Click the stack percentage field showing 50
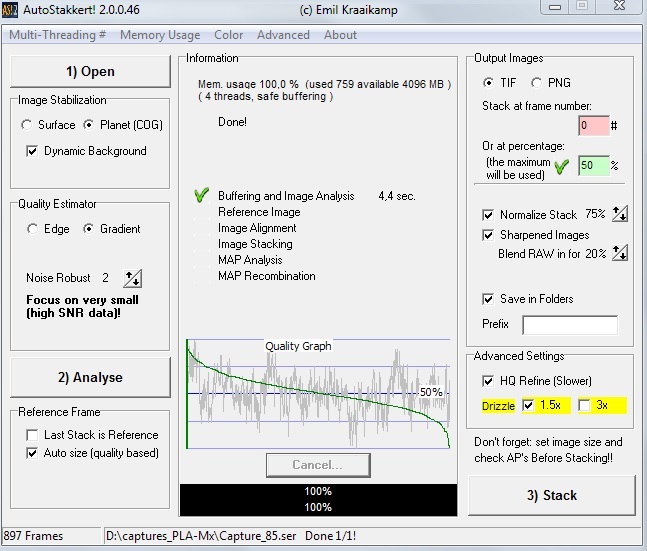Viewport: 647px width, 551px height. tap(594, 166)
